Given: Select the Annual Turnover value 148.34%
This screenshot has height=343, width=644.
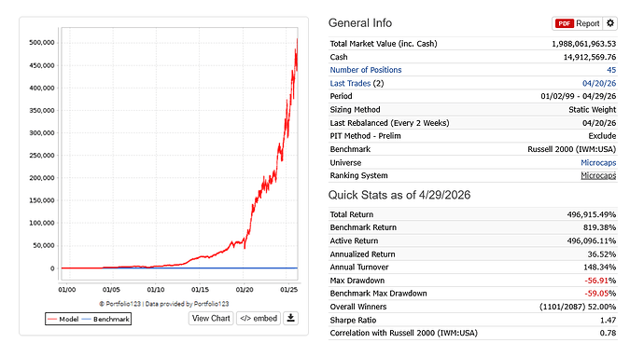Looking at the screenshot, I should pyautogui.click(x=599, y=268).
